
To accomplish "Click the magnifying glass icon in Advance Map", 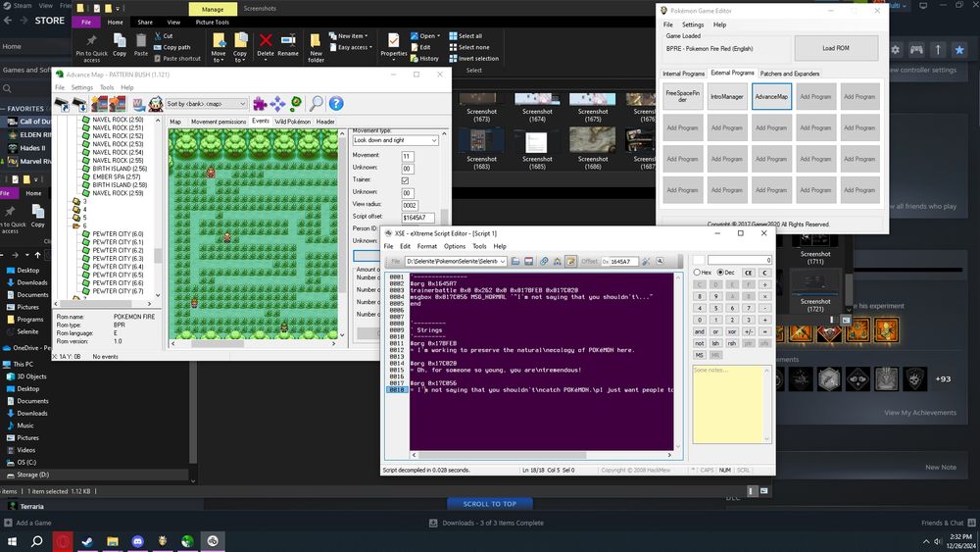I will click(x=317, y=103).
